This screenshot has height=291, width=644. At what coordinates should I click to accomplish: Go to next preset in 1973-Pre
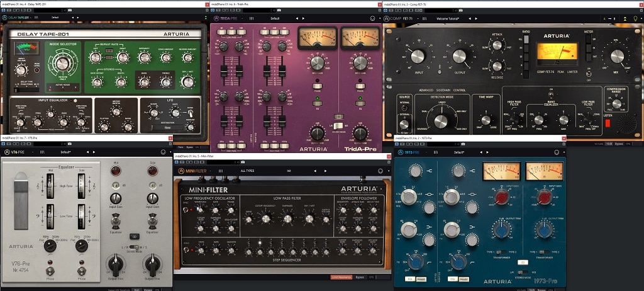click(487, 152)
